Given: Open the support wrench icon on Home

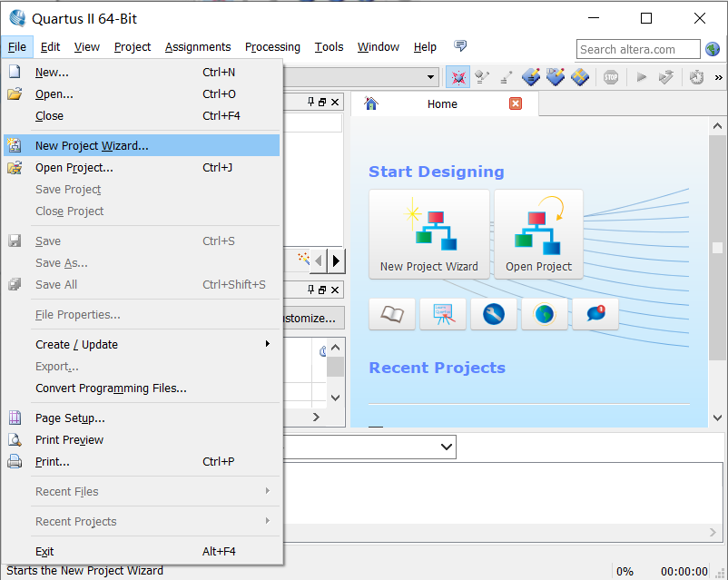Looking at the screenshot, I should 494,314.
